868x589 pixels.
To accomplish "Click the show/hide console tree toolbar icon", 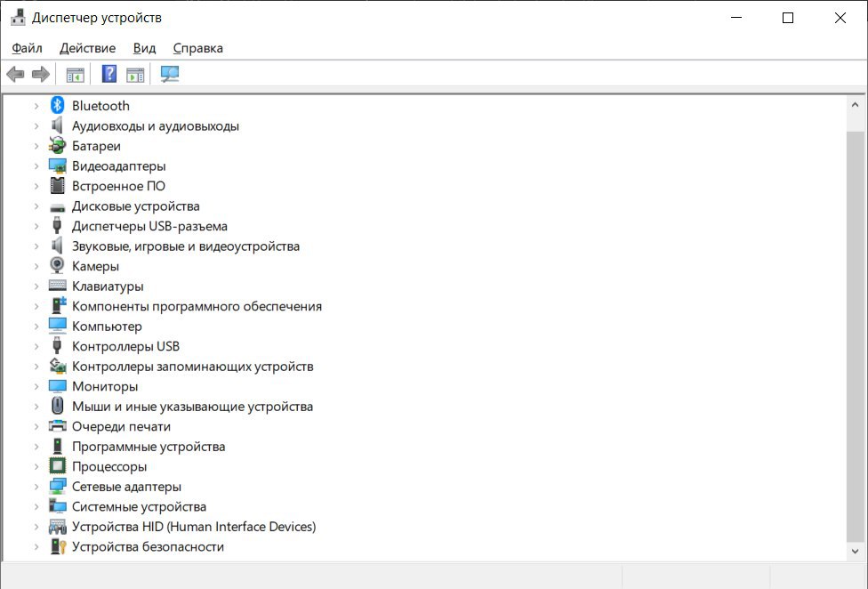I will click(76, 74).
